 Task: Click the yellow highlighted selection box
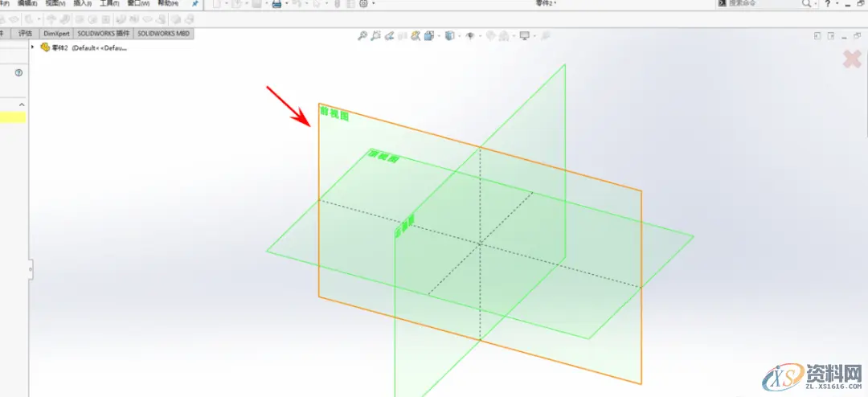coord(13,117)
